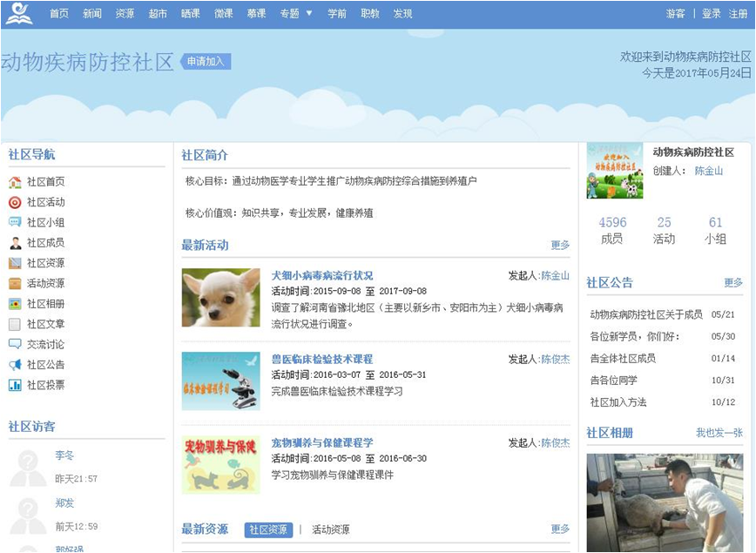
Task: Click the chihuahua dog activity thumbnail
Action: pos(221,298)
